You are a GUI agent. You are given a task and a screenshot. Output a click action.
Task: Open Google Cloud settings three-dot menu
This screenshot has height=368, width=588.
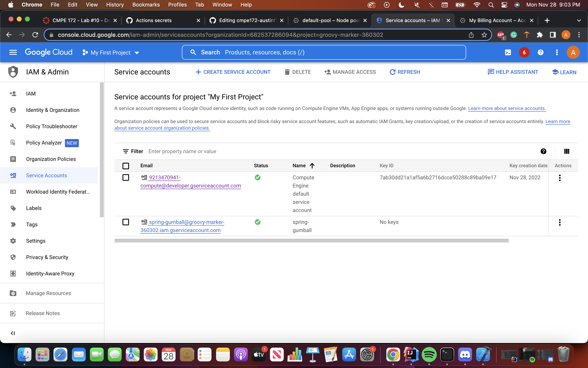tap(557, 52)
